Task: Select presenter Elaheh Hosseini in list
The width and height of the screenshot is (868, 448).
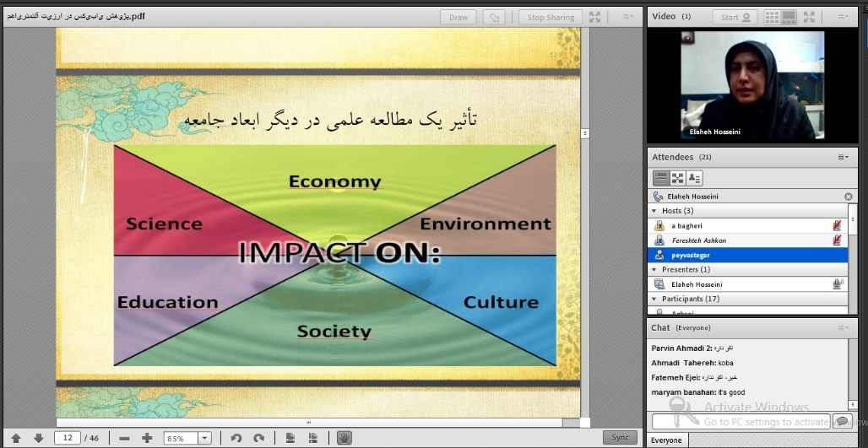Action: (748, 284)
